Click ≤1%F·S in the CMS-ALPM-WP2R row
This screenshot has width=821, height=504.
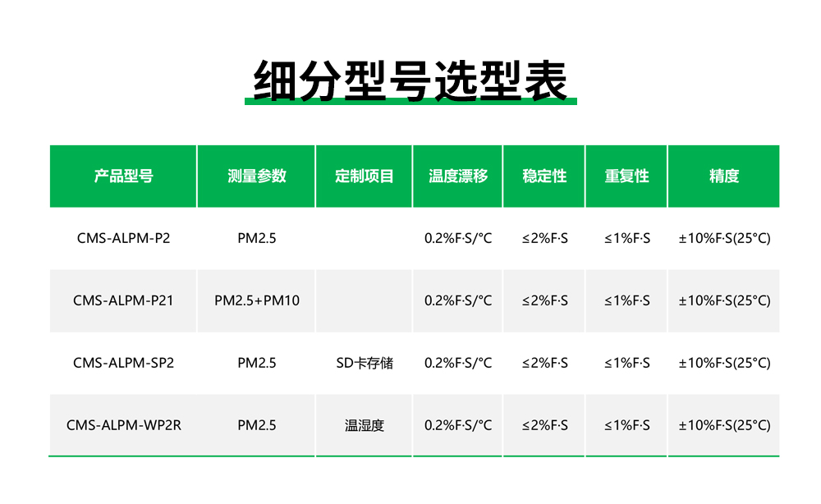tap(626, 425)
